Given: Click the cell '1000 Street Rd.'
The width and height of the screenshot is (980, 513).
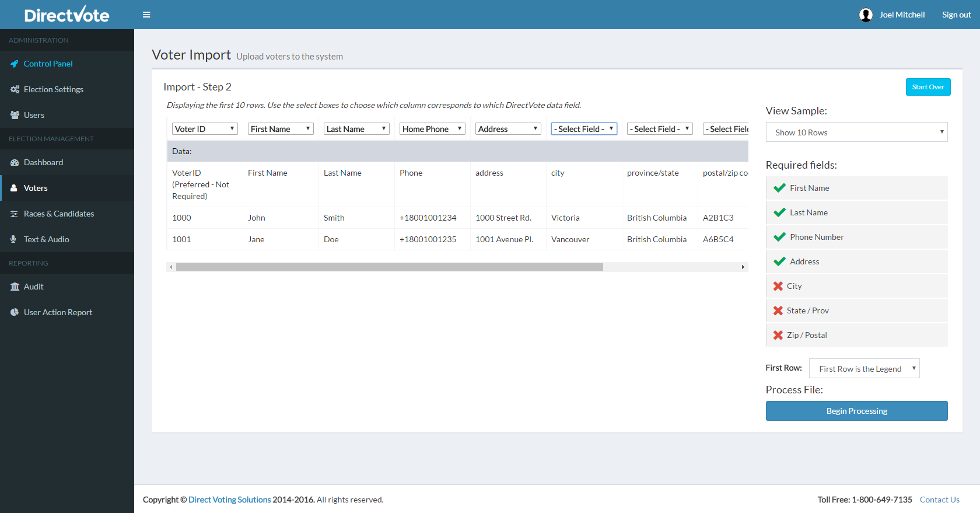Looking at the screenshot, I should tap(508, 218).
